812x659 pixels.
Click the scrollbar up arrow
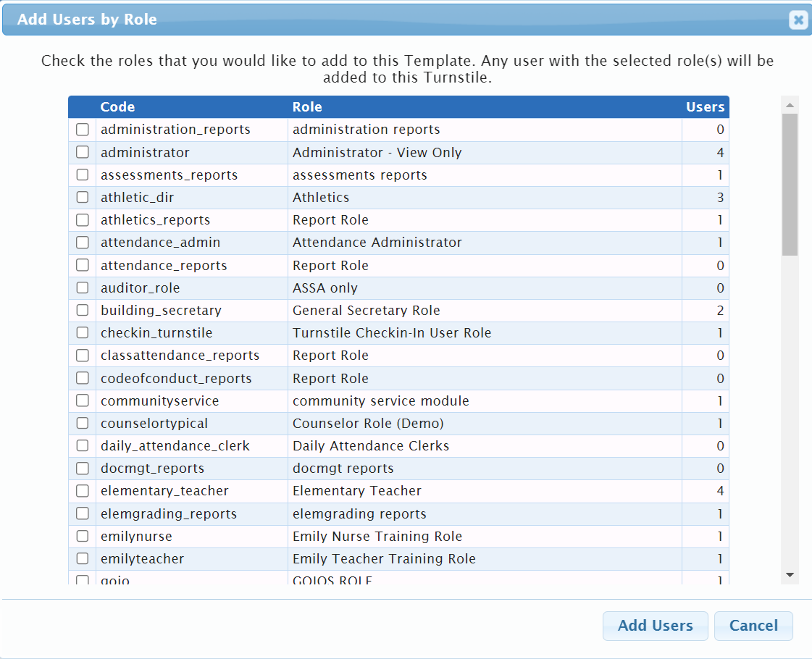tap(790, 105)
